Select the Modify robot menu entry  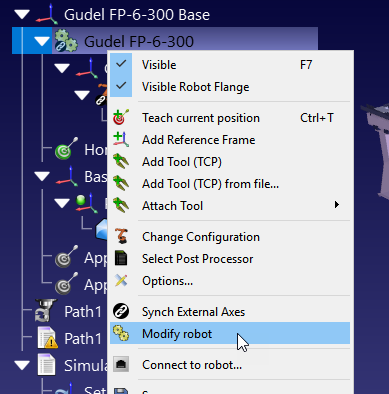[230, 333]
